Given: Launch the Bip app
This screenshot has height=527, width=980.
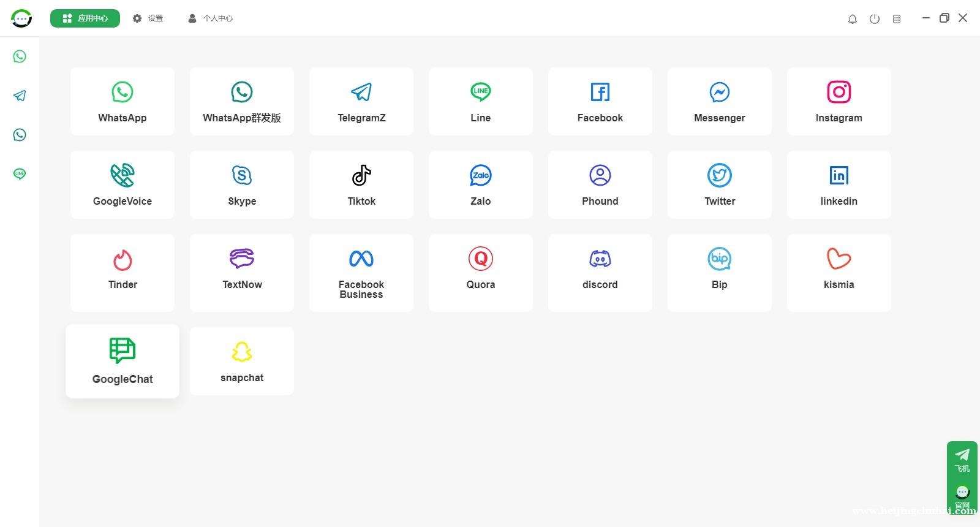Looking at the screenshot, I should (720, 273).
